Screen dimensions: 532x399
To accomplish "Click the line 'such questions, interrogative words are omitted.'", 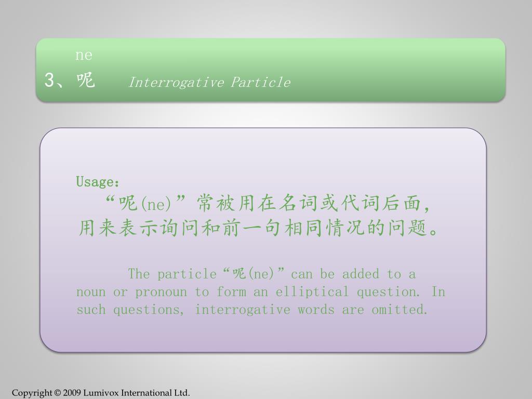I will [252, 310].
